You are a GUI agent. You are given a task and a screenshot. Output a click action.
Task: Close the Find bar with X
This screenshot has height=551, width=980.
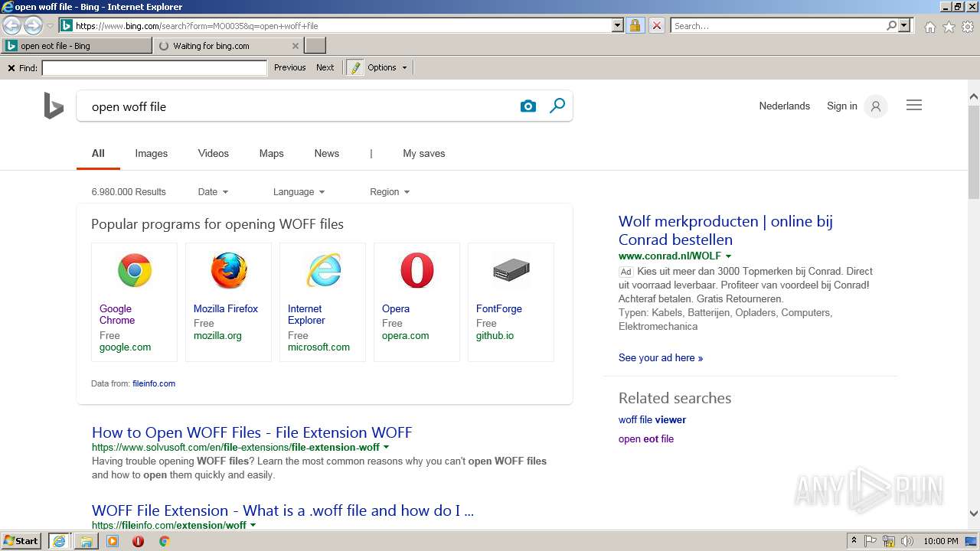[11, 68]
